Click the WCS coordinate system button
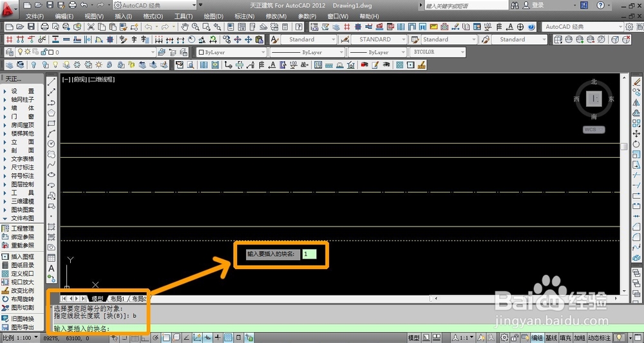644x343 pixels. 594,129
